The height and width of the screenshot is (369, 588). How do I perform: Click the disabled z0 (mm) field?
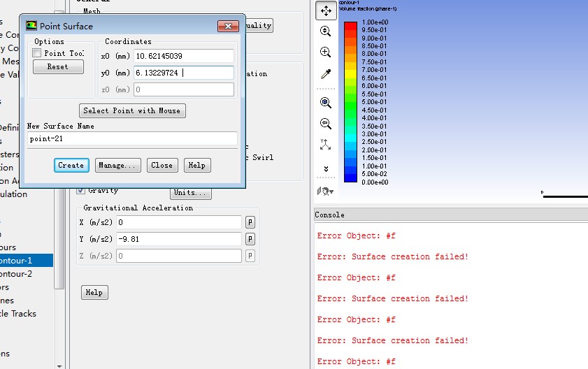pos(184,89)
